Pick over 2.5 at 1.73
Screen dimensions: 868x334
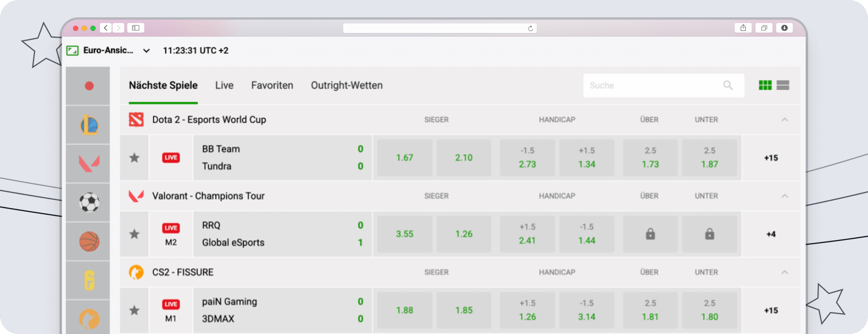[x=650, y=157]
